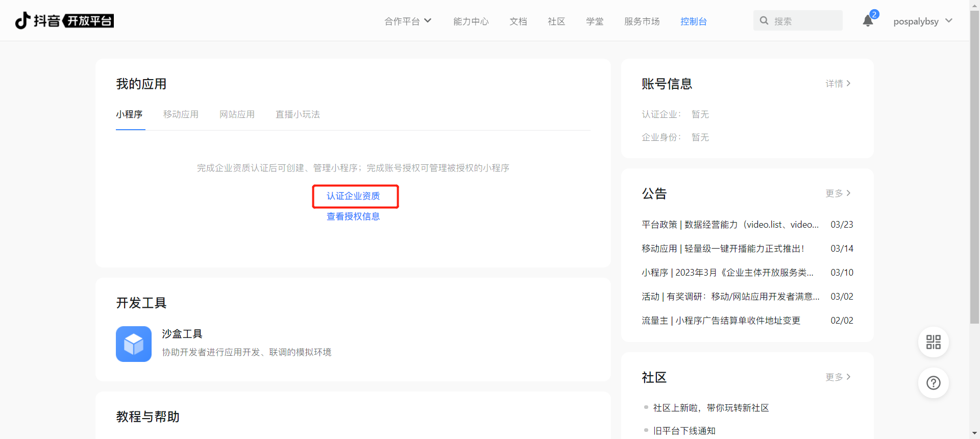
Task: Focus the 搜索 input field
Action: click(x=804, y=21)
